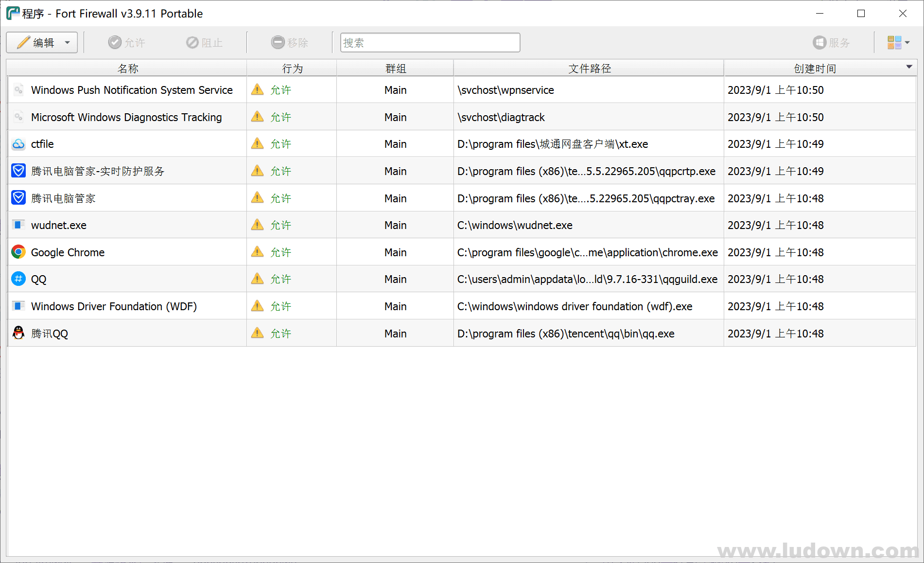Click warning icon in 腾讯QQ row
Viewport: 924px width, 563px height.
pyautogui.click(x=257, y=333)
